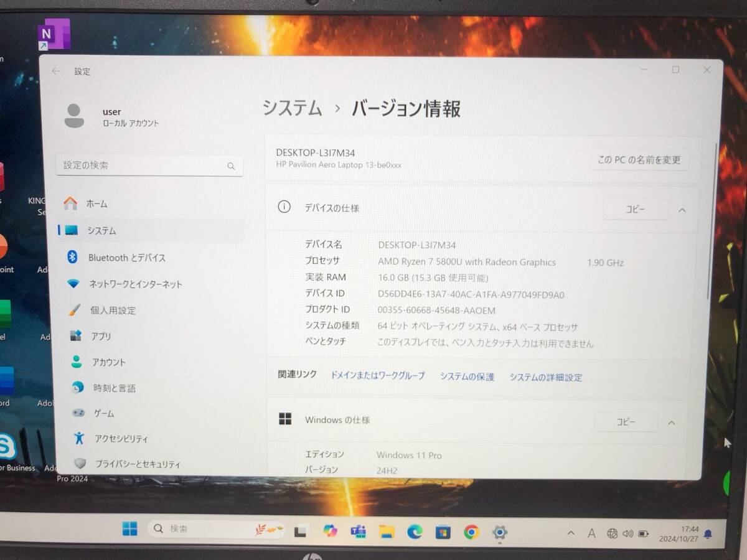Click the バージョン value 24H2
Screen dimensions: 747x560
pos(387,470)
